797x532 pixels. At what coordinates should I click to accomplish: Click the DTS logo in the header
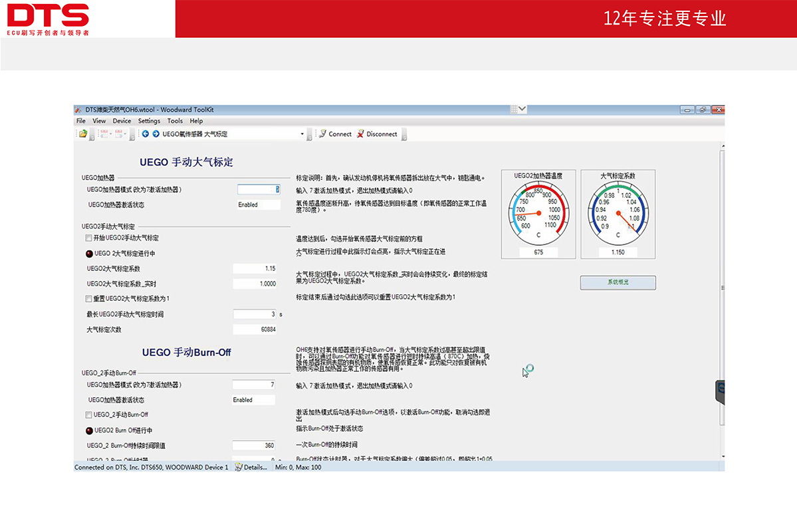(49, 19)
